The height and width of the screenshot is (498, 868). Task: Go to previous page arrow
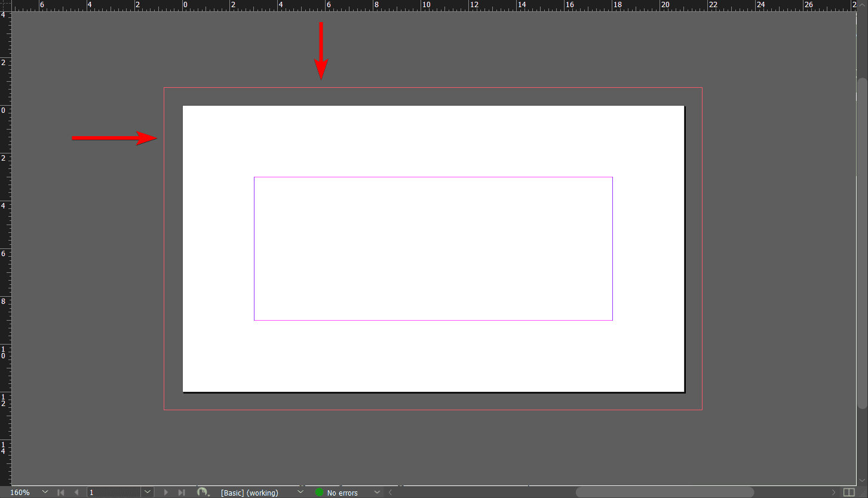coord(76,493)
